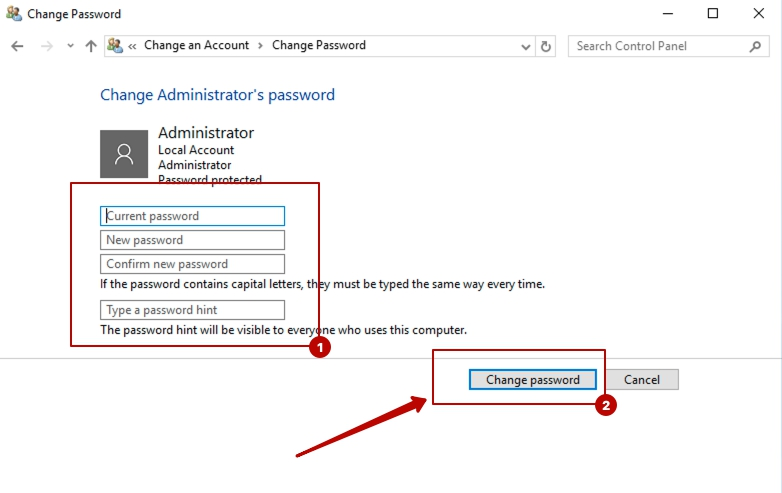Expand chevron after Change an Account breadcrumb
This screenshot has height=493, width=782.
pyautogui.click(x=261, y=46)
